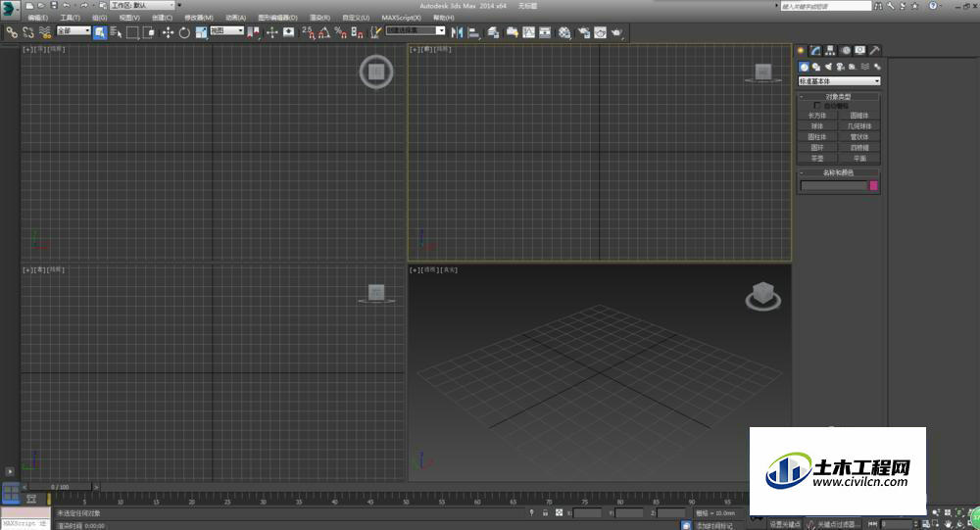This screenshot has height=530, width=980.
Task: Click the 球体 sphere button
Action: 817,126
